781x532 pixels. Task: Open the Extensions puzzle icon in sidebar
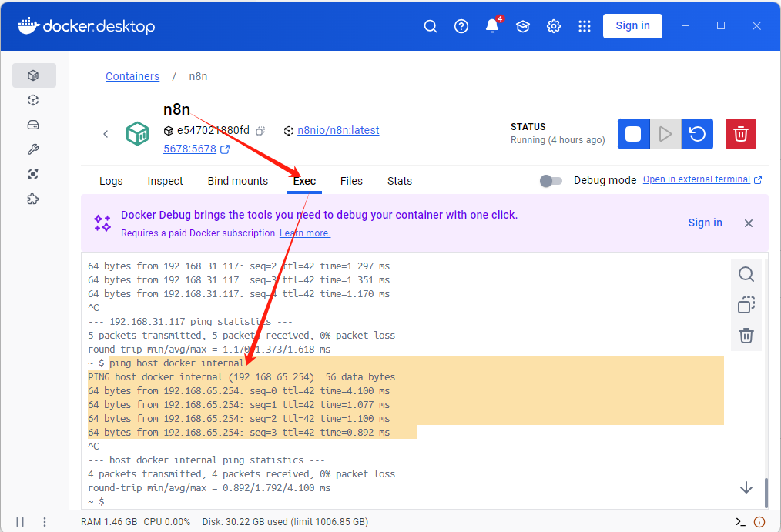tap(33, 199)
